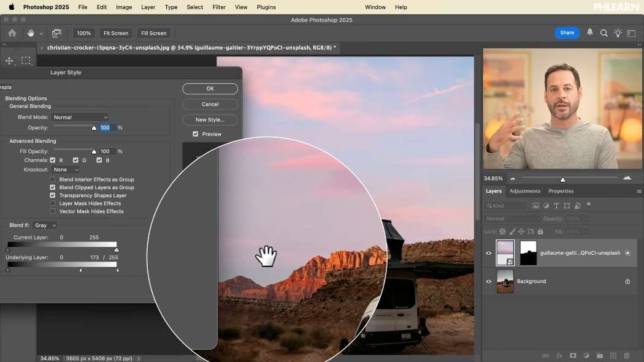The image size is (644, 362).
Task: Click the Opacity slider handle
Action: point(94,128)
